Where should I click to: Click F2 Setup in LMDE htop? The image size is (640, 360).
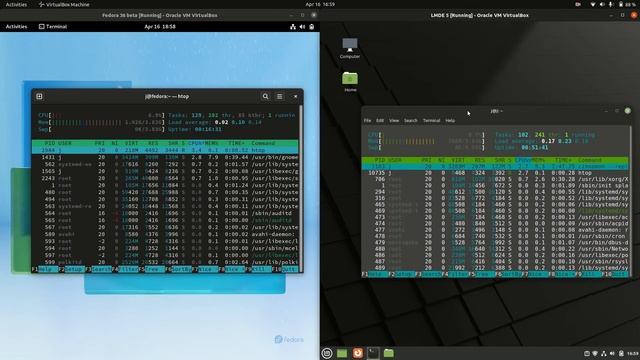(x=402, y=274)
